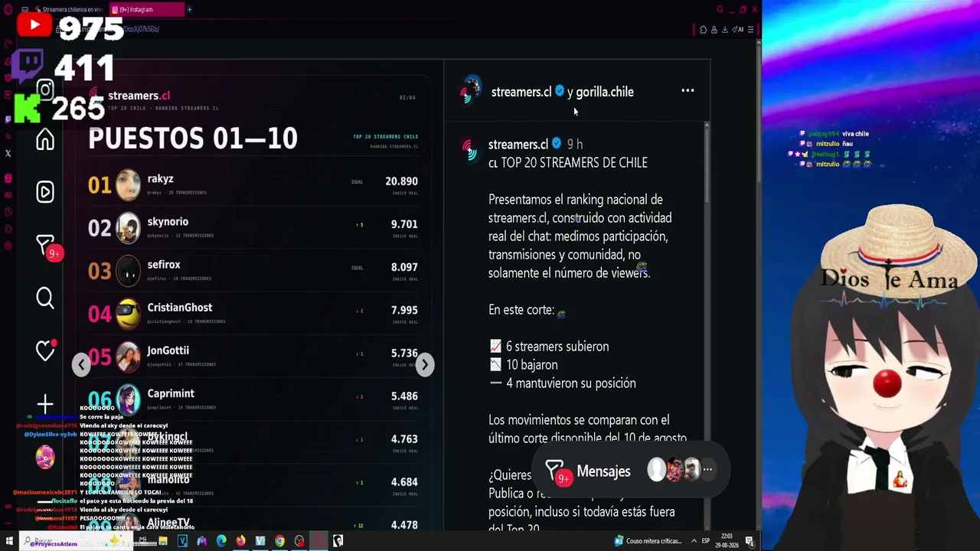Click the Create plus icon in sidebar
The height and width of the screenshot is (551, 980).
45,403
